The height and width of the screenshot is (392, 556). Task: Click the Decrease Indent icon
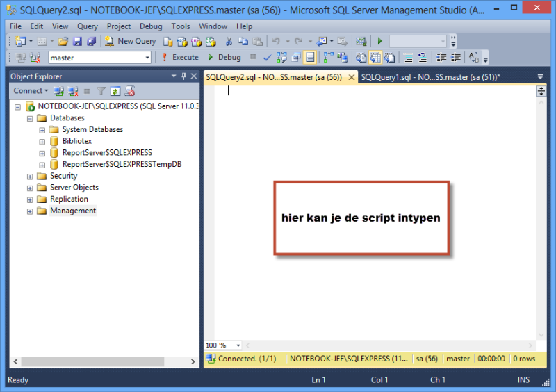[x=441, y=58]
